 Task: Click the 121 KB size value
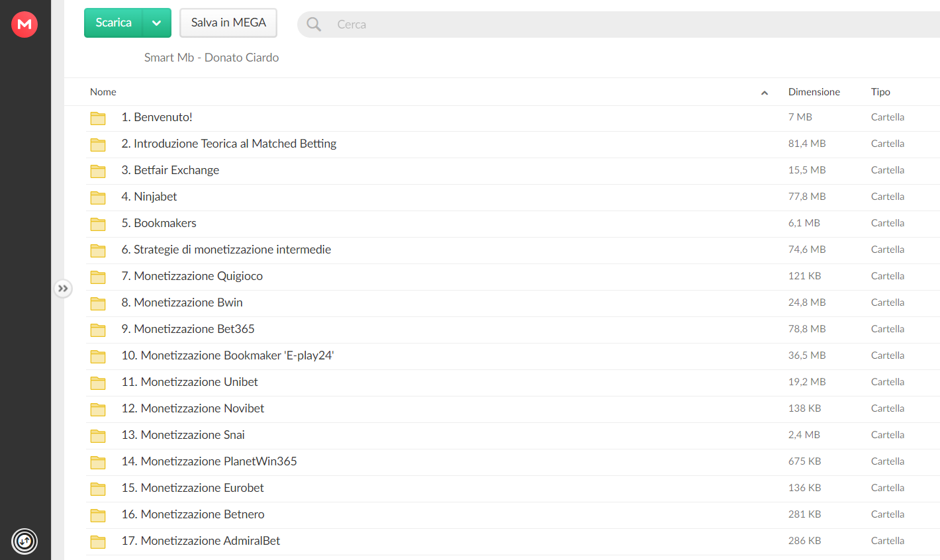[x=805, y=276]
